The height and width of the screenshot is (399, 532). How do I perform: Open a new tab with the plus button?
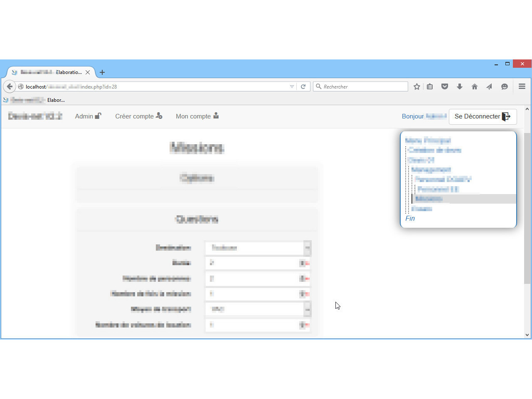tap(102, 72)
